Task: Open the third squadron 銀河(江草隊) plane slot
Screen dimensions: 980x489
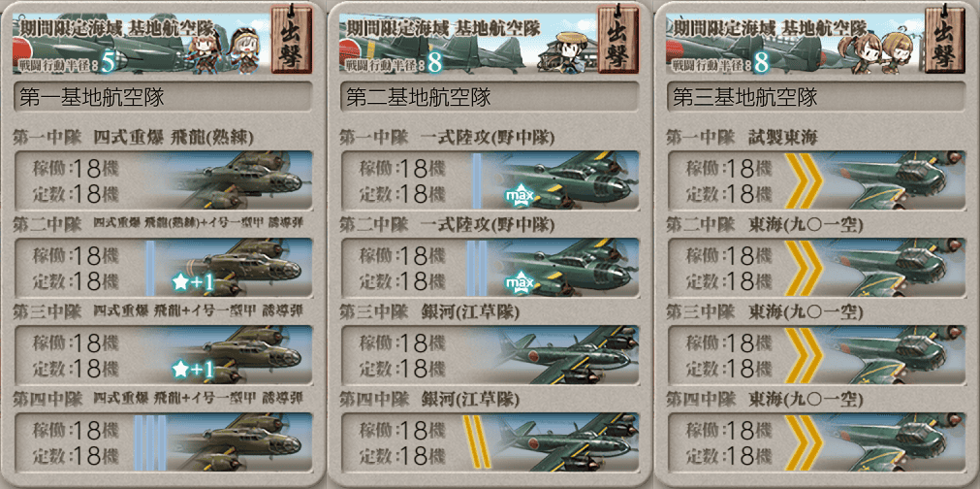Action: pos(490,354)
